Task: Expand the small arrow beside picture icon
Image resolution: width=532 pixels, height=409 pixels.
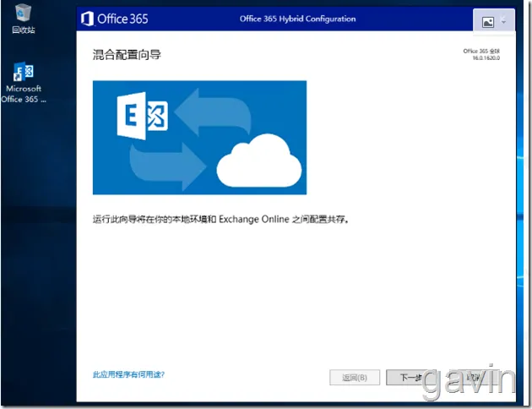Action: pos(503,21)
